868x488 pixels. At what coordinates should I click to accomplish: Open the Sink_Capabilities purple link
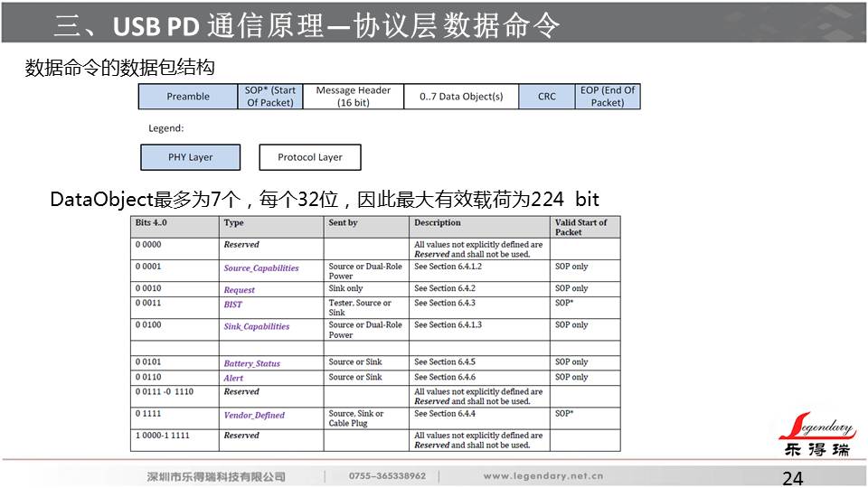click(x=257, y=326)
